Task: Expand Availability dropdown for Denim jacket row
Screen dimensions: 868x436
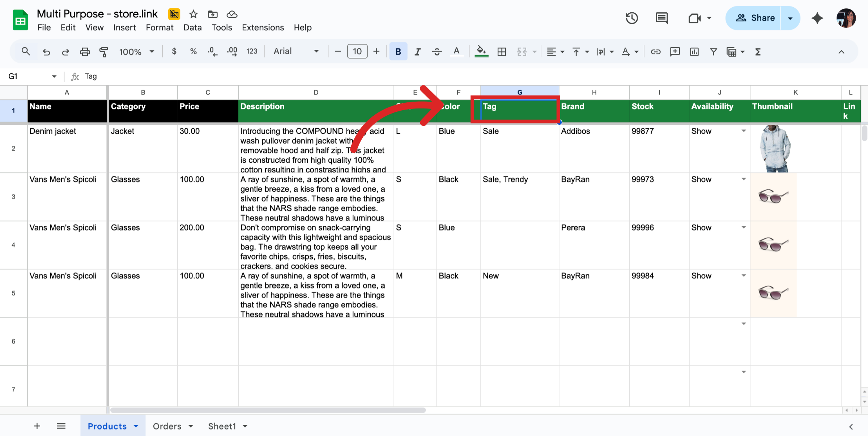Action: pyautogui.click(x=744, y=131)
